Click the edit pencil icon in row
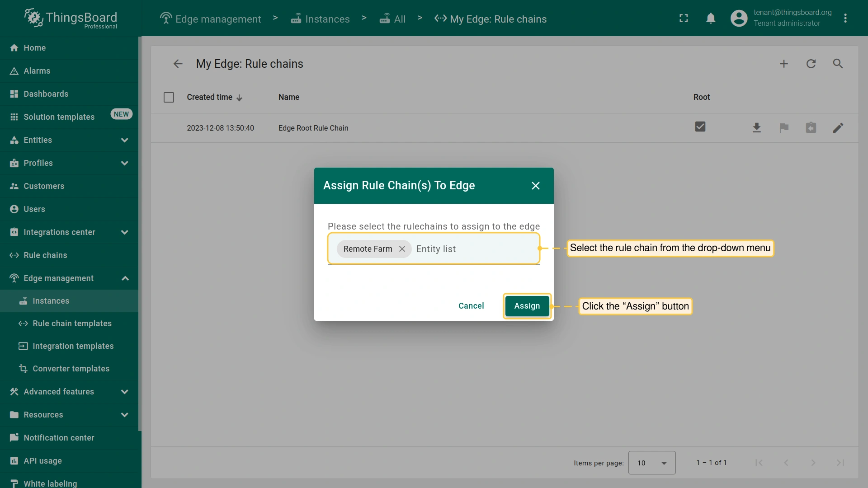The width and height of the screenshot is (868, 488). click(x=838, y=128)
